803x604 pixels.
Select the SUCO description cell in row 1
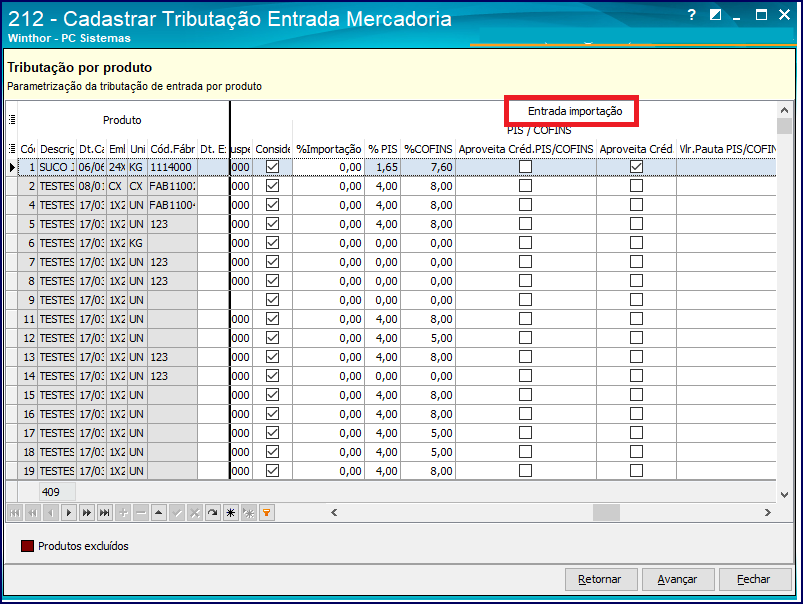tap(57, 167)
